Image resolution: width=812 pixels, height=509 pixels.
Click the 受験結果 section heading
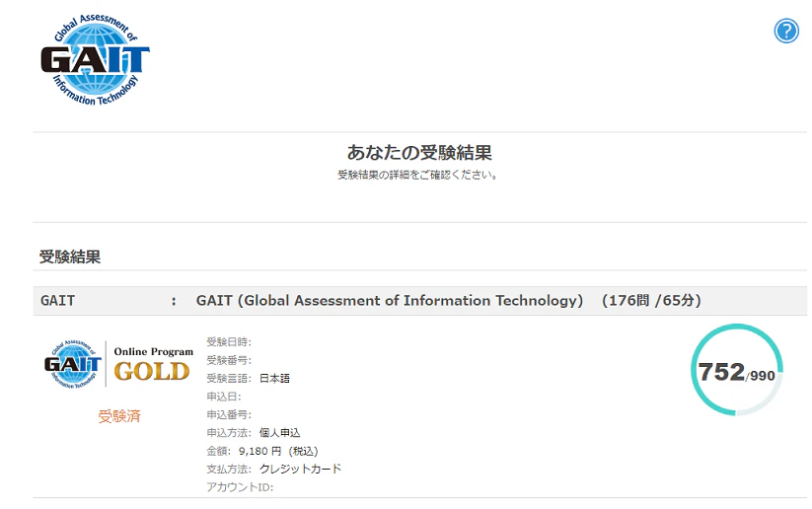[x=70, y=256]
